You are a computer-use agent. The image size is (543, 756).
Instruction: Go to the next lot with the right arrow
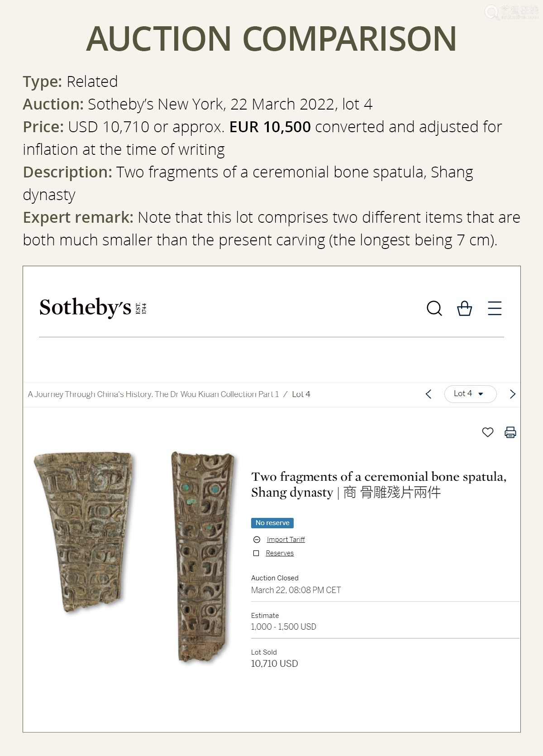pyautogui.click(x=513, y=394)
